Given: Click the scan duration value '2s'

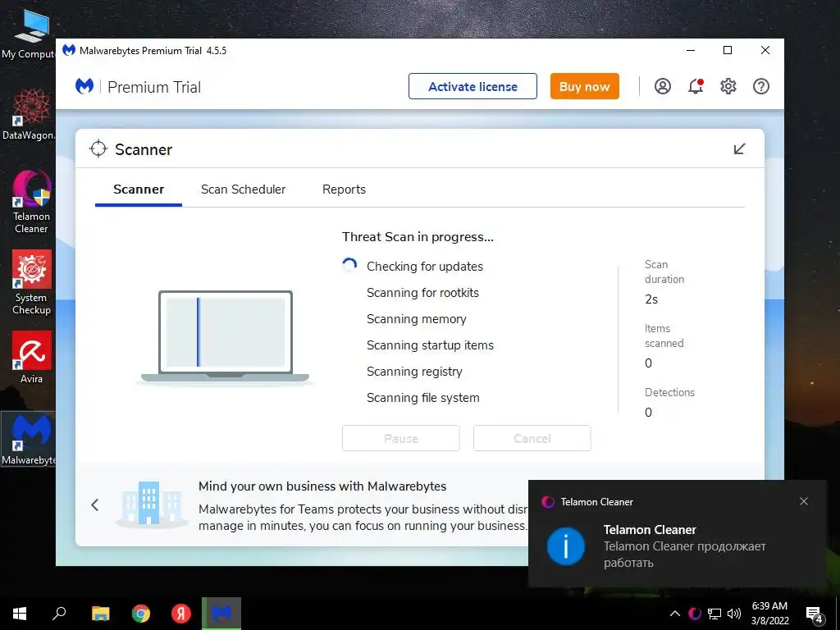Looking at the screenshot, I should pyautogui.click(x=651, y=299).
